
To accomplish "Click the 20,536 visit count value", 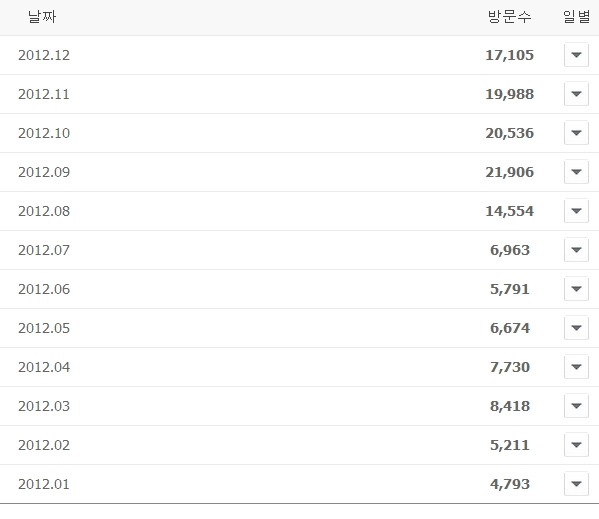I will 510,133.
